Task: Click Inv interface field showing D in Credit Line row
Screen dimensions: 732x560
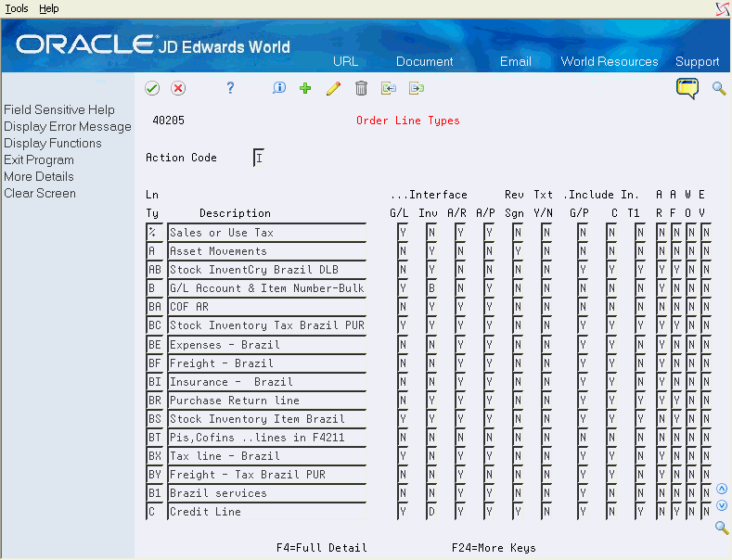Action: click(x=431, y=512)
